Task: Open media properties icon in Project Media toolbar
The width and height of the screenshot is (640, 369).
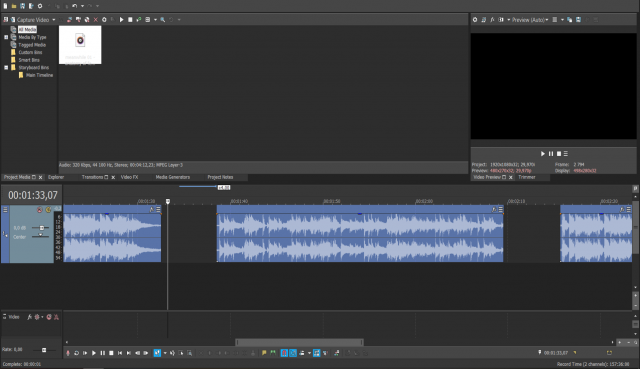Action: point(104,20)
